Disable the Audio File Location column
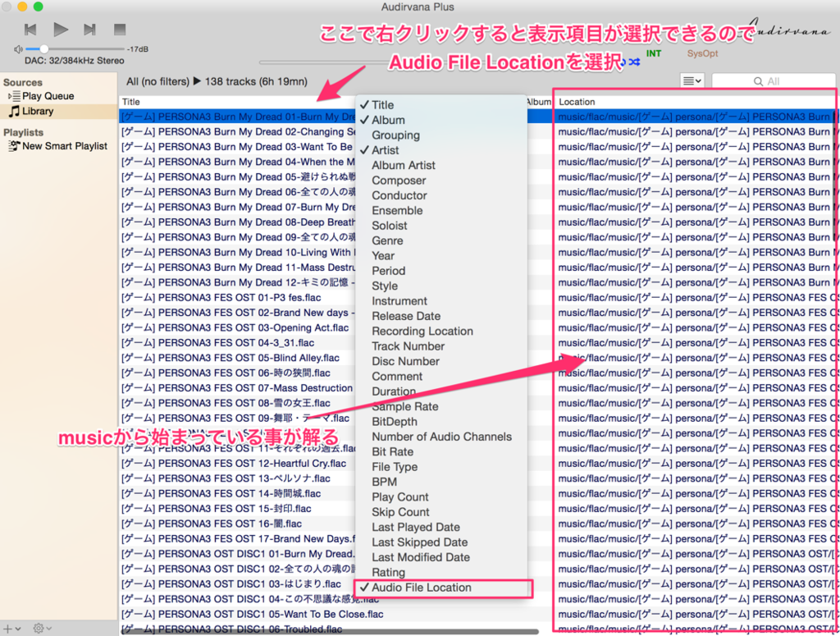This screenshot has width=840, height=636. 420,588
